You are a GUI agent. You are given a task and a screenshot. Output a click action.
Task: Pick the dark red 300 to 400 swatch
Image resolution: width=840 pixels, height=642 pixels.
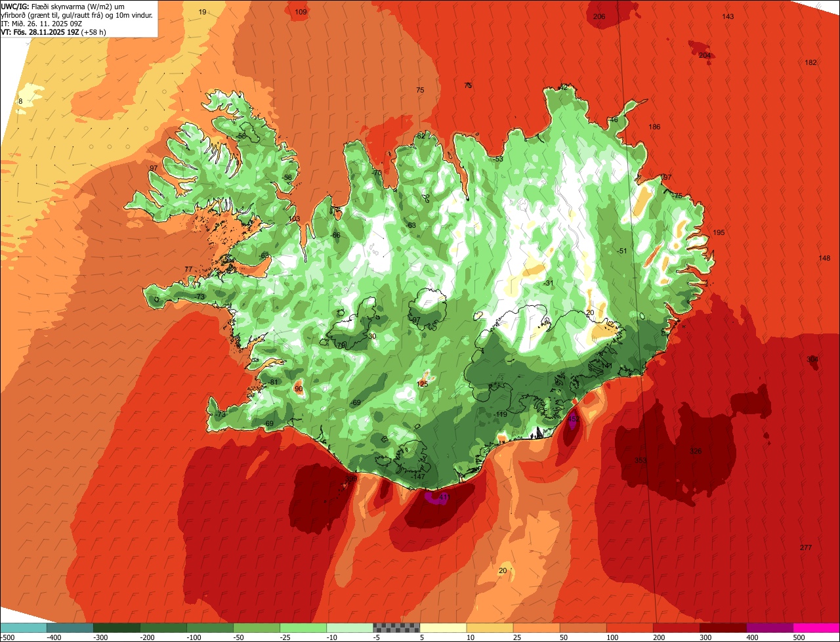723,628
